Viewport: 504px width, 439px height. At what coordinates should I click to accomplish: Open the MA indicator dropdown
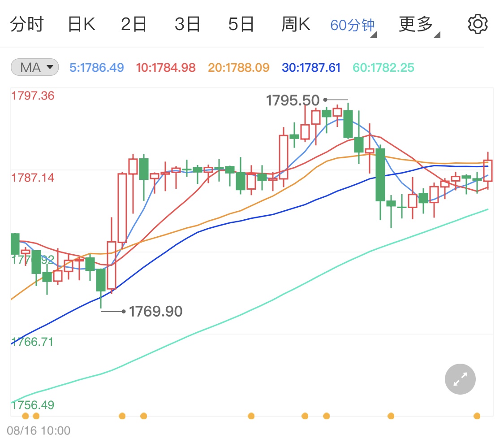(34, 67)
